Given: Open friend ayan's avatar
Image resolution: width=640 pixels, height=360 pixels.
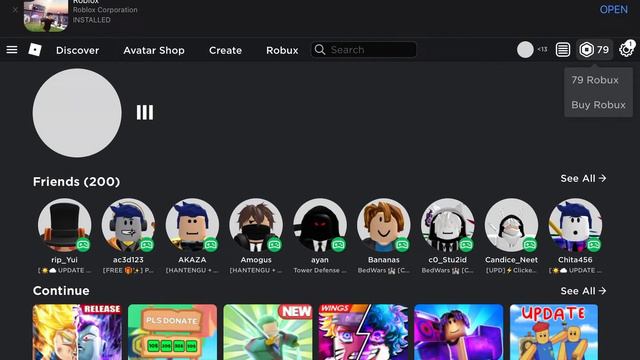Looking at the screenshot, I should (320, 225).
